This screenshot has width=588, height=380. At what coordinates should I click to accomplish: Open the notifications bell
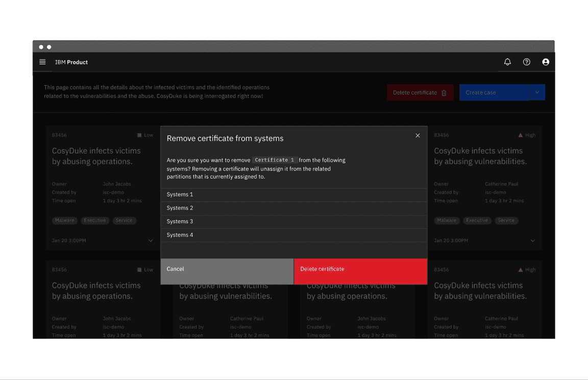click(x=507, y=62)
